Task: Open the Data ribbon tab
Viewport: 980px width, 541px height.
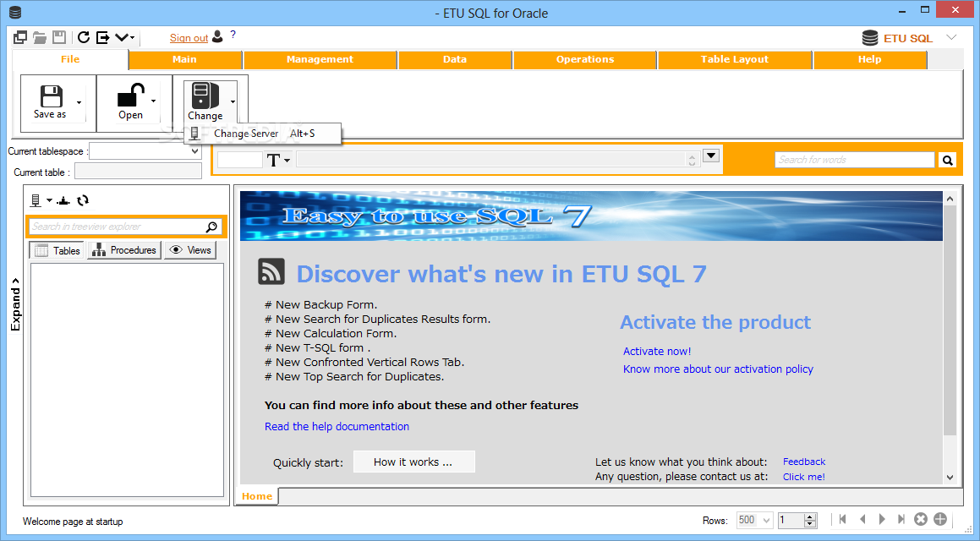Action: click(x=455, y=59)
